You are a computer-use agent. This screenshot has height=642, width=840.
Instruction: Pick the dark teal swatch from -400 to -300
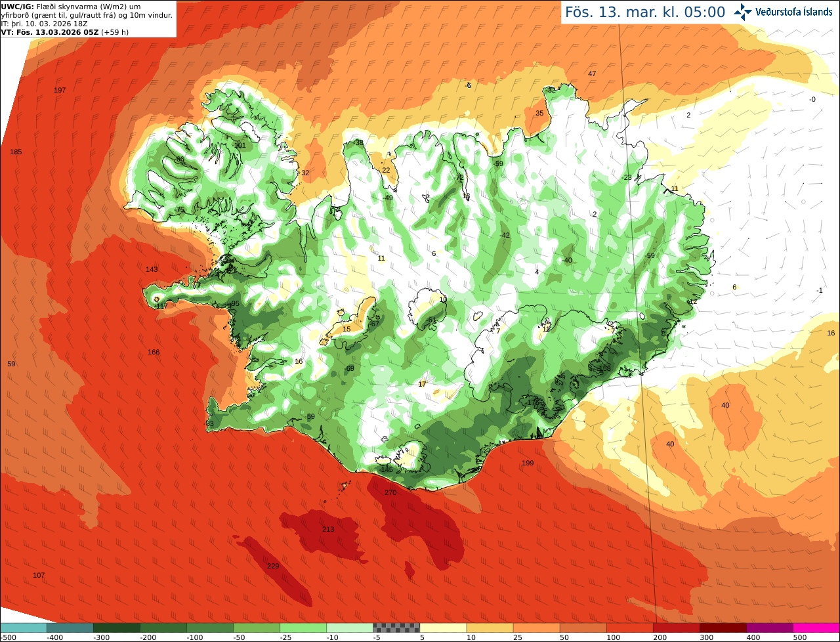(70, 628)
